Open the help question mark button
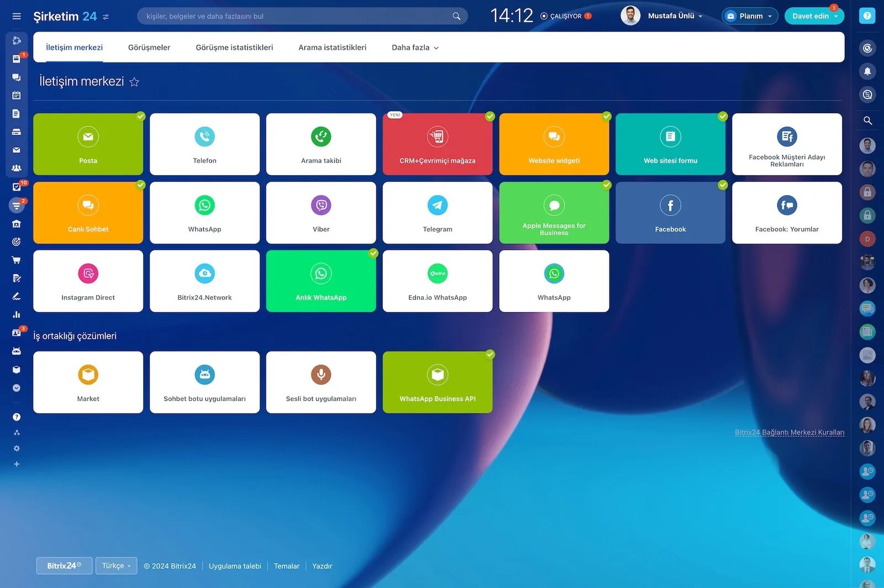Screen dimensions: 884x588 click(867, 16)
